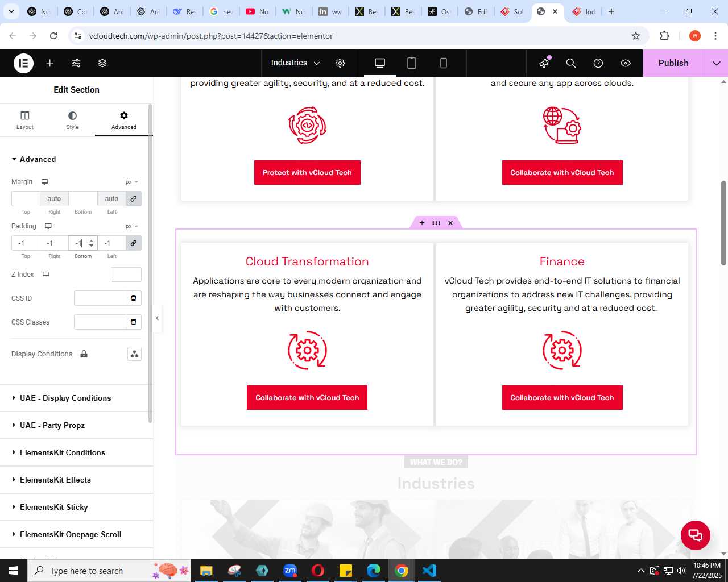This screenshot has height=582, width=728.
Task: Toggle Padding link values button
Action: pyautogui.click(x=134, y=243)
